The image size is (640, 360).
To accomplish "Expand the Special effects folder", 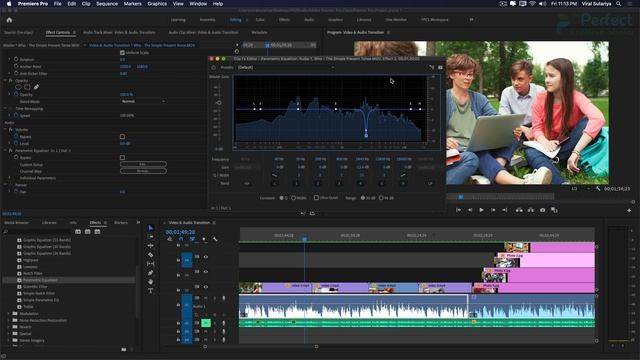I will 9,333.
